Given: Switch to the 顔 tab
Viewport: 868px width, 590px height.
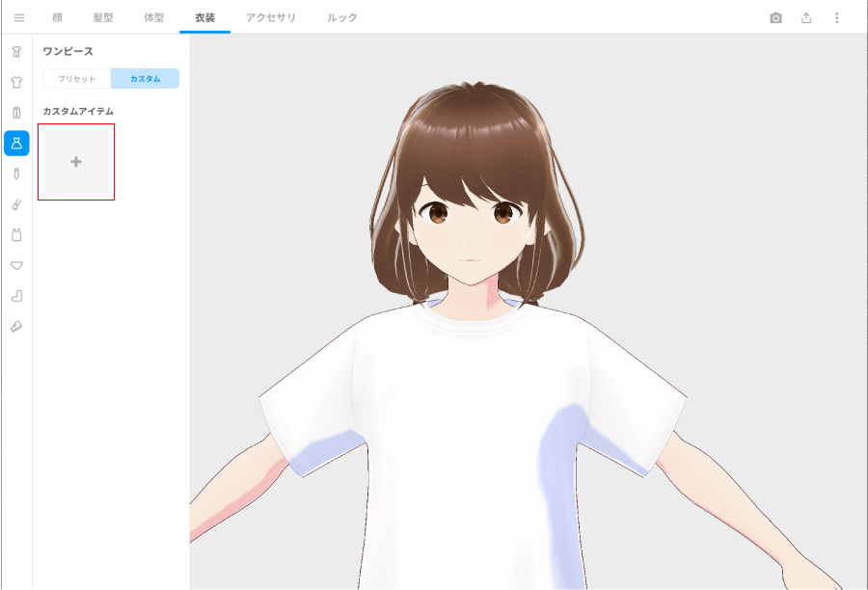Looking at the screenshot, I should tap(57, 17).
